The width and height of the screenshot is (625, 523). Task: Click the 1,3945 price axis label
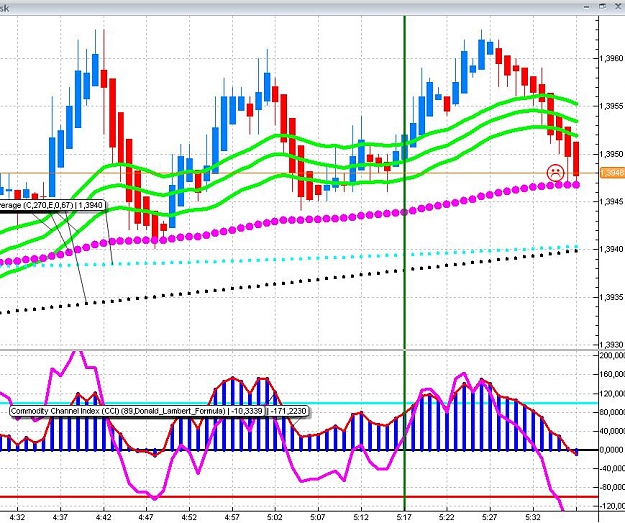[x=611, y=201]
